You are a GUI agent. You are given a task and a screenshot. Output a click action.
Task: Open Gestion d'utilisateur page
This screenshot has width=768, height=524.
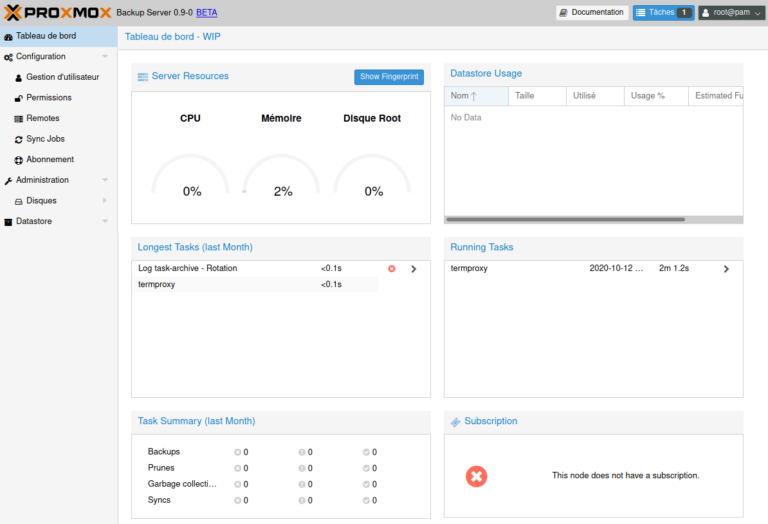[x=62, y=77]
